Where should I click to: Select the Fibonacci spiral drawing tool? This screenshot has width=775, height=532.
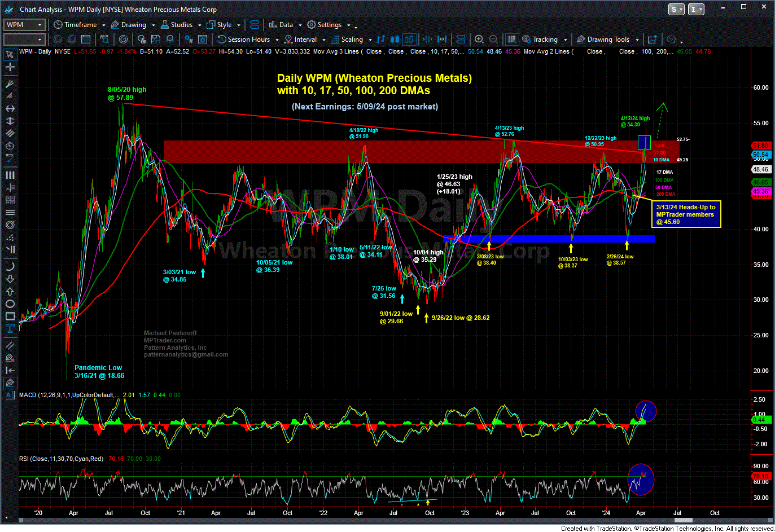(10, 225)
